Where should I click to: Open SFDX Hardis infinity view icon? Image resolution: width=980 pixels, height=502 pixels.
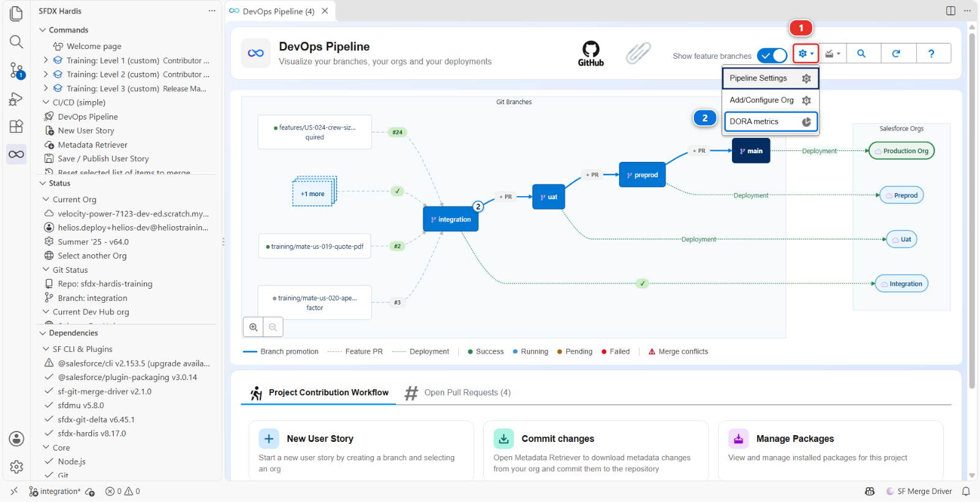(17, 154)
